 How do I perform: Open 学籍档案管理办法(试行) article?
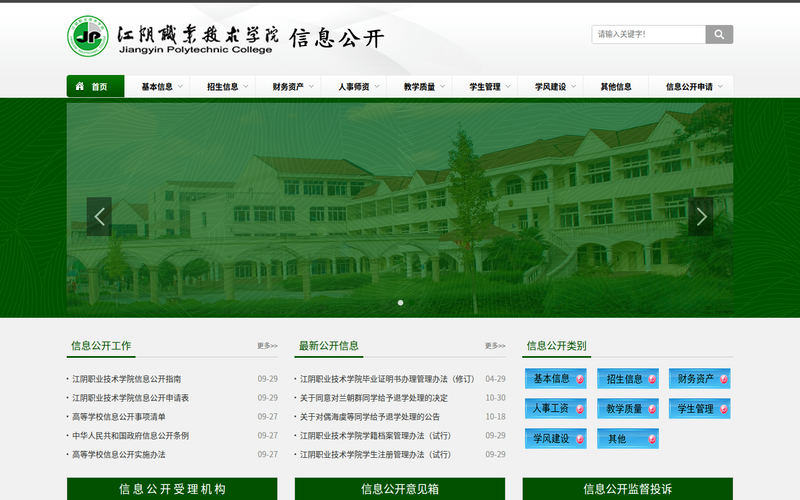[376, 436]
